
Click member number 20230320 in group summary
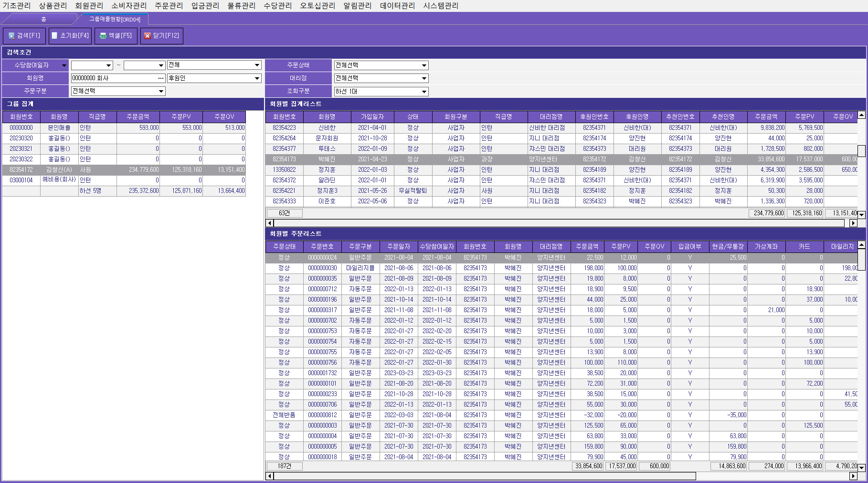click(21, 138)
